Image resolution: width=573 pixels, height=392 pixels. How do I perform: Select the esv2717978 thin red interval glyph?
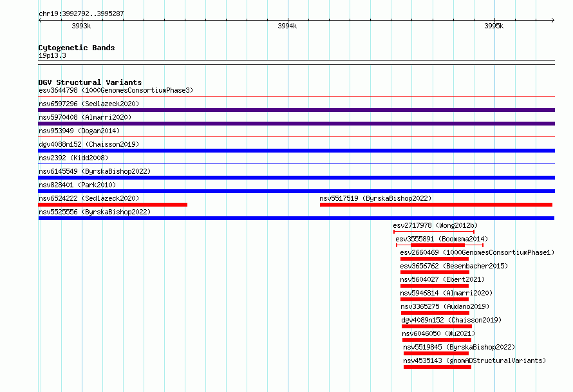tap(434, 232)
